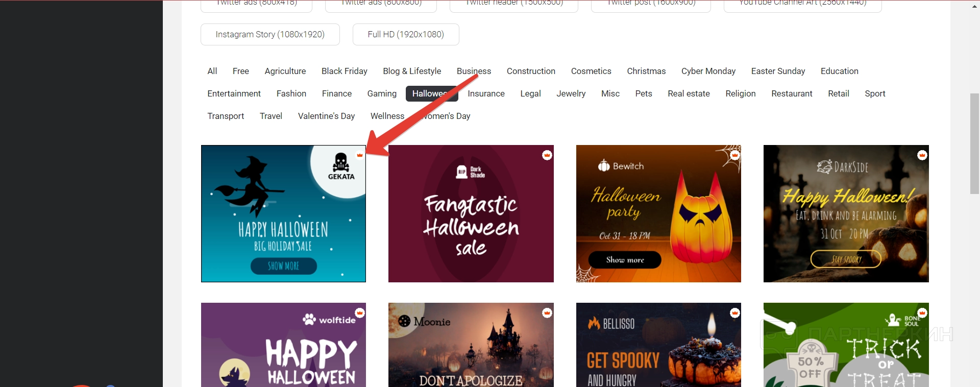This screenshot has height=387, width=980.
Task: Click the crown badge on the Moonie template
Action: (x=547, y=312)
